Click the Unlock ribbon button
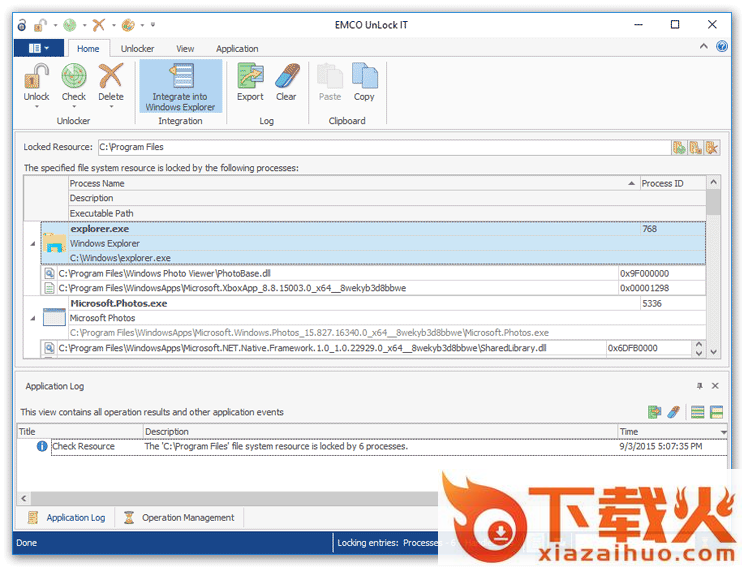 (x=36, y=83)
